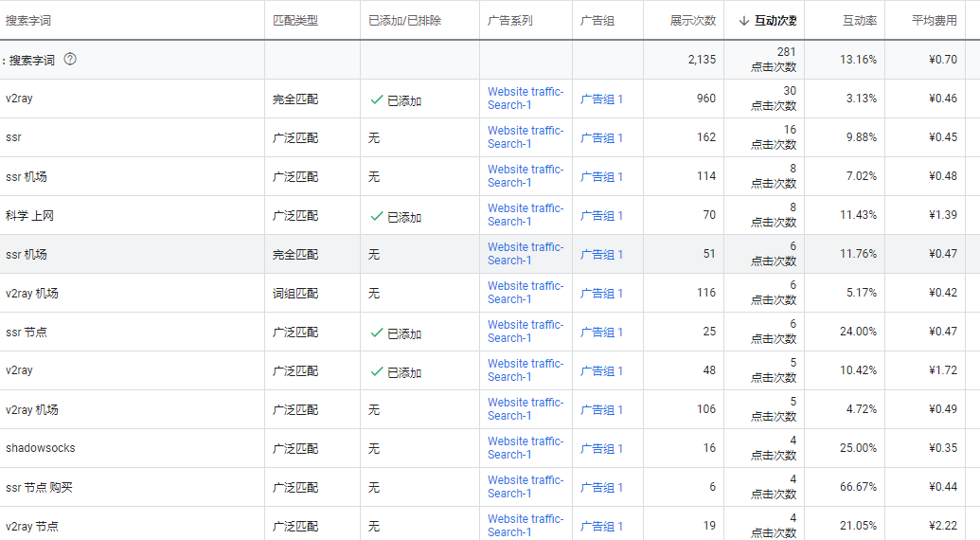This screenshot has width=980, height=540.
Task: Click the 16 点击次数 cell
Action: pyautogui.click(x=774, y=136)
